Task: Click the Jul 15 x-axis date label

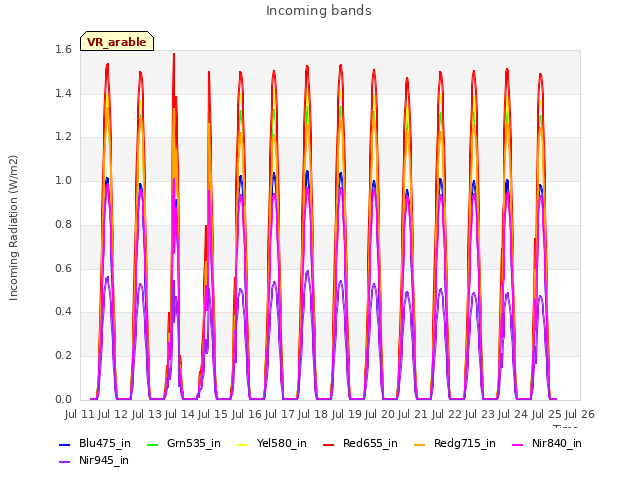Action: click(x=213, y=414)
